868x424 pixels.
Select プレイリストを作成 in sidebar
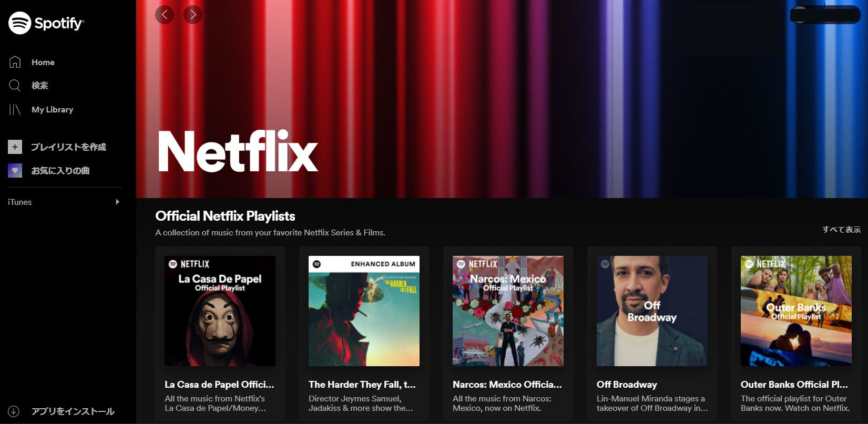pyautogui.click(x=68, y=147)
